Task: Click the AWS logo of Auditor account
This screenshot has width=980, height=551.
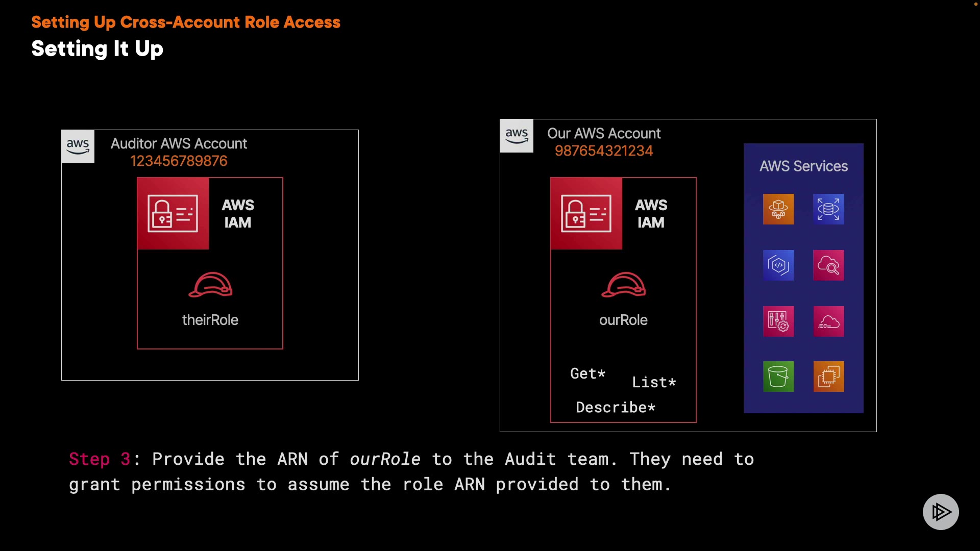Action: coord(78,146)
